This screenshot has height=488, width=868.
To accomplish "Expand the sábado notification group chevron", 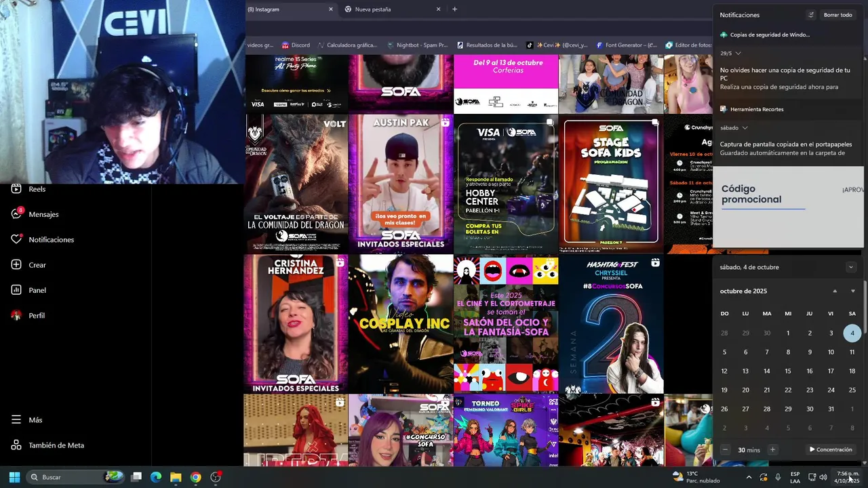I will [745, 127].
